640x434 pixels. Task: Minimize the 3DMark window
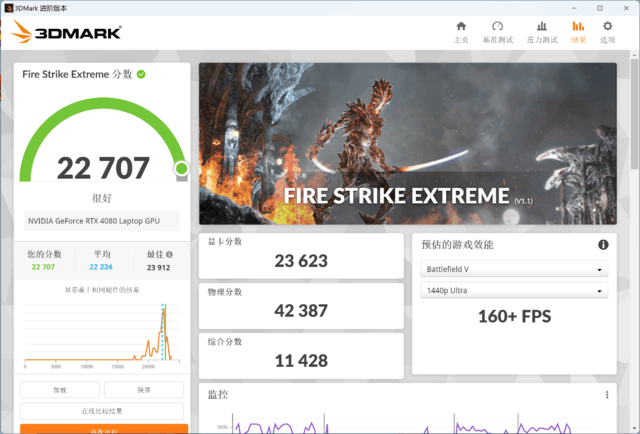[574, 8]
